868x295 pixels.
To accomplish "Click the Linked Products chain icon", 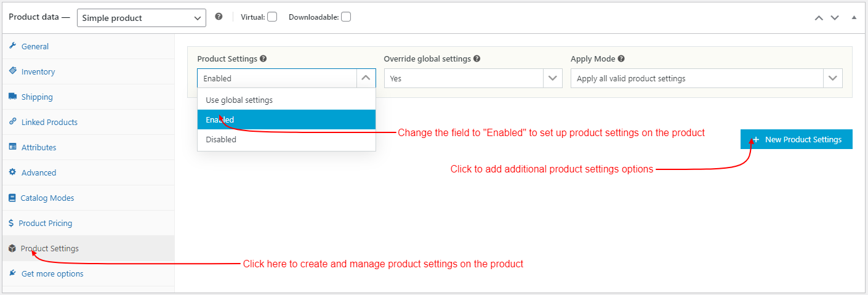I will [x=12, y=122].
